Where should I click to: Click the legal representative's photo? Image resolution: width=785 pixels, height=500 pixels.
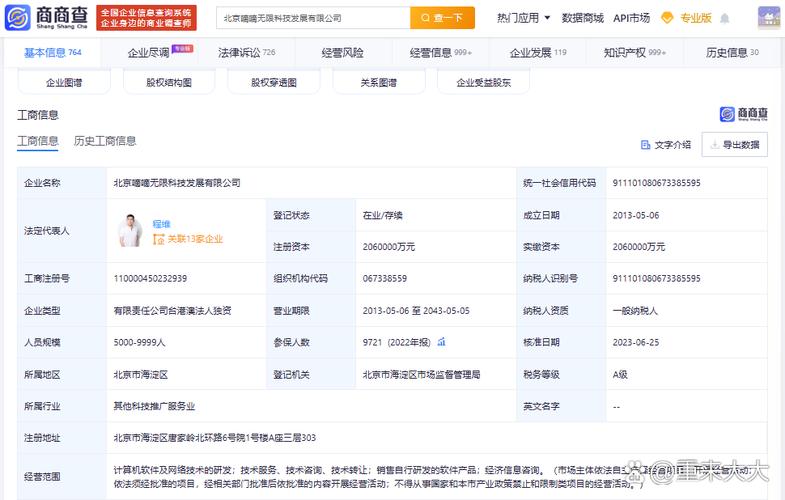point(130,230)
